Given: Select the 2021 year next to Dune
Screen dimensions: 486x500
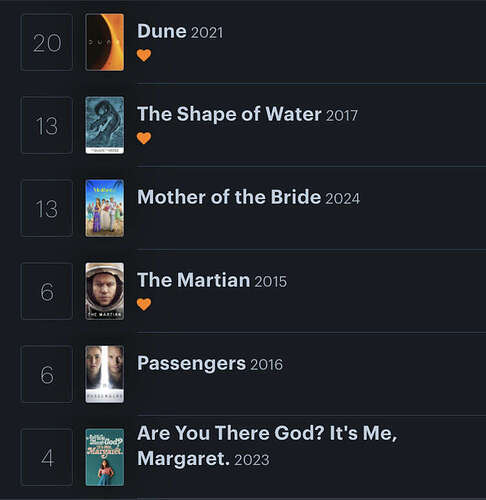Looking at the screenshot, I should tap(207, 33).
